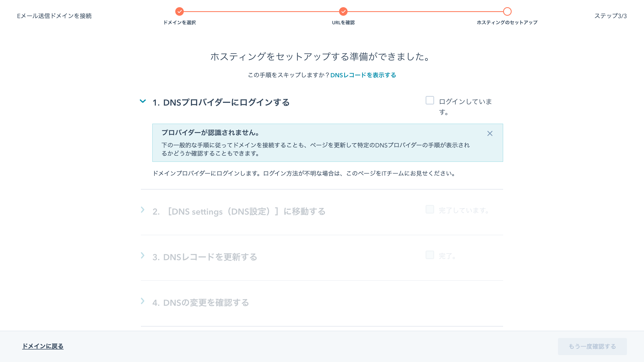Click the Eメール送信ドメインを接続 title
This screenshot has height=362, width=644.
pyautogui.click(x=54, y=16)
